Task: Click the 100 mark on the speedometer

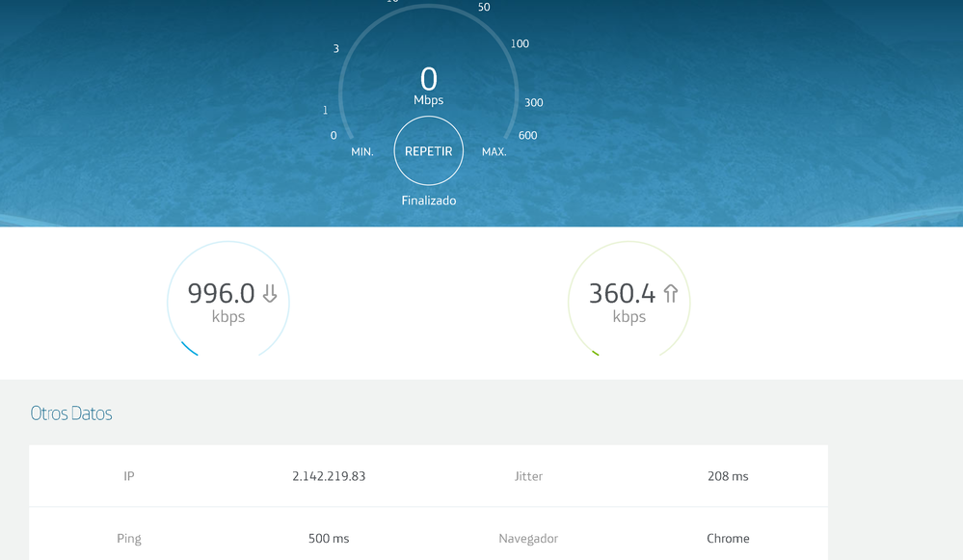Action: click(x=520, y=44)
